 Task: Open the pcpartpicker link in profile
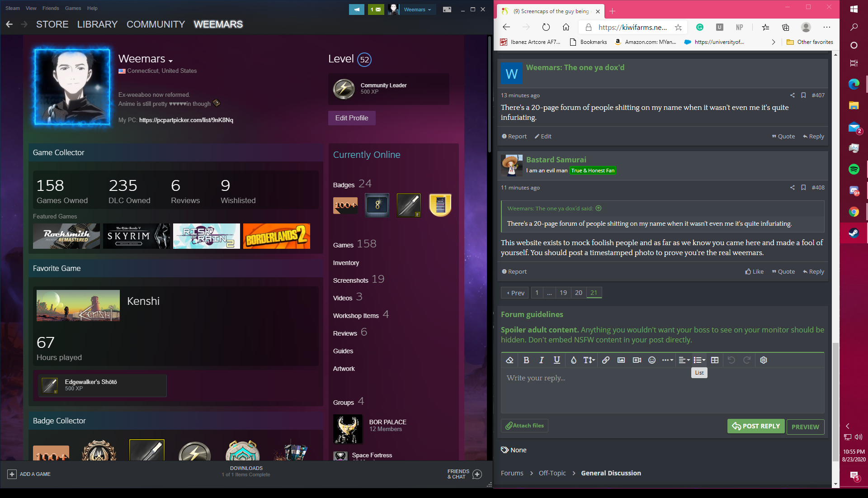(x=186, y=120)
